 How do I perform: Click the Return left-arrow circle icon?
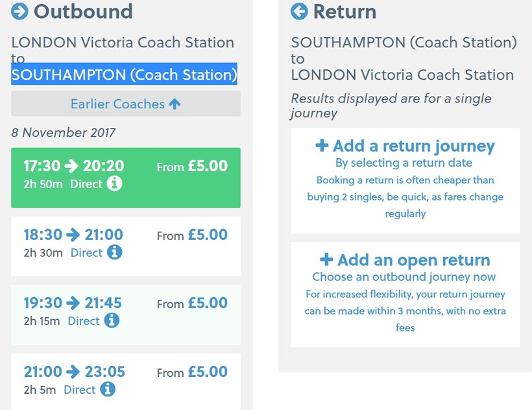(299, 11)
